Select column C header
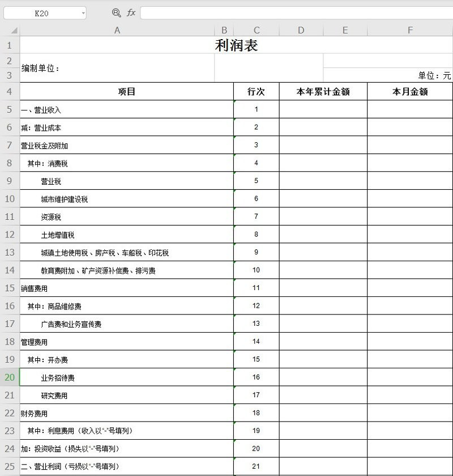This screenshot has height=476, width=453. pyautogui.click(x=257, y=30)
